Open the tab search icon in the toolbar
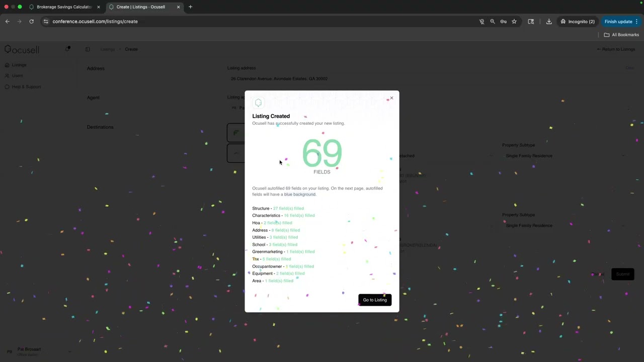Image resolution: width=644 pixels, height=362 pixels. tap(531, 22)
